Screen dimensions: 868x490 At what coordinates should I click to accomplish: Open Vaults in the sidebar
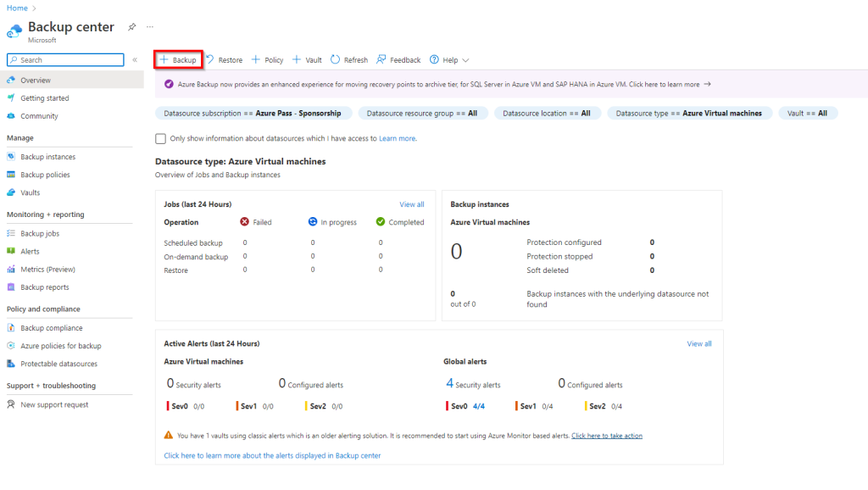coord(31,192)
